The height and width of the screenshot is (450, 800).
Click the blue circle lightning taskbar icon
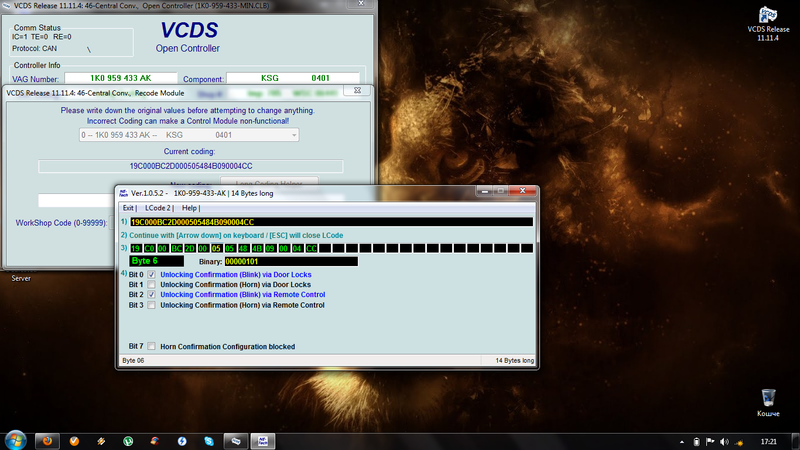coord(182,441)
